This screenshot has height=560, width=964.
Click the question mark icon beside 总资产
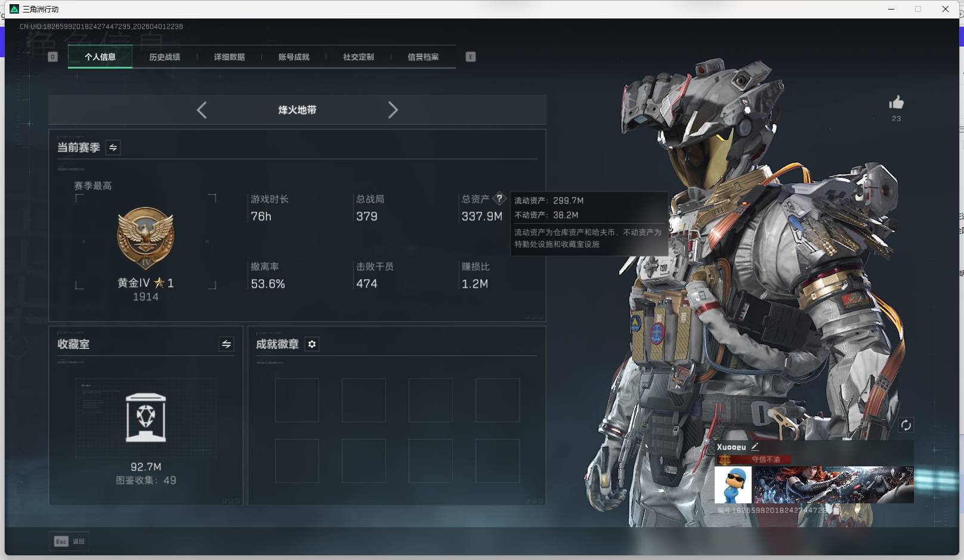pyautogui.click(x=500, y=199)
